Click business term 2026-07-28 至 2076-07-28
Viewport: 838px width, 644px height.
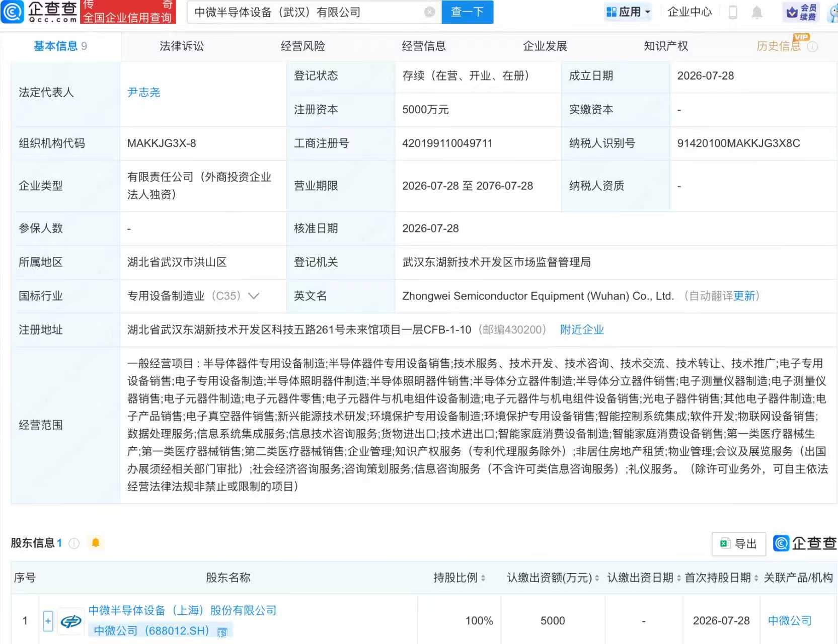468,186
